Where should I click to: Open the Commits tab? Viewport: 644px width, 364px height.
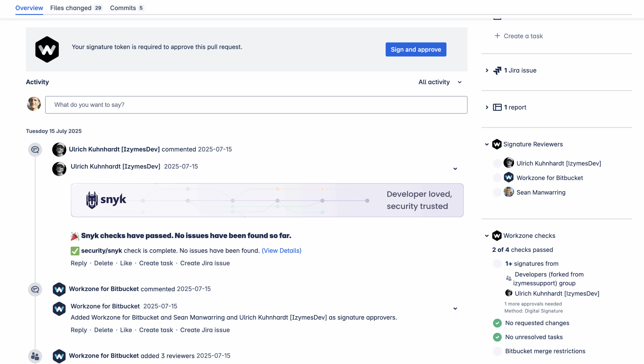123,8
